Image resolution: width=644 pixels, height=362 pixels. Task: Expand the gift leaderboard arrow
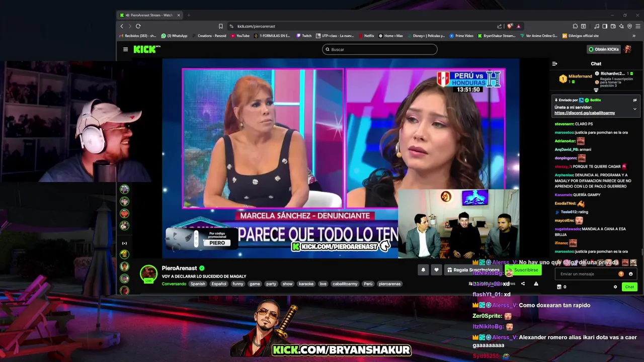596,90
